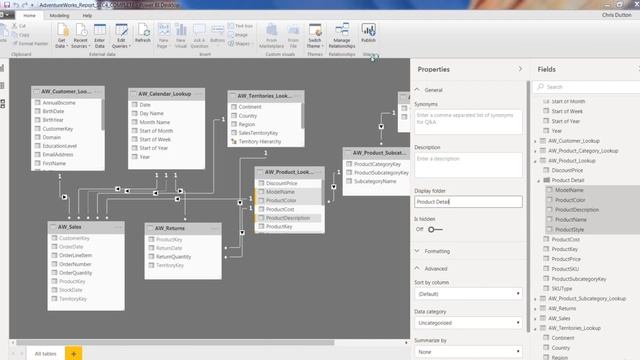640x360 pixels.
Task: Click the Description text field
Action: [468, 165]
